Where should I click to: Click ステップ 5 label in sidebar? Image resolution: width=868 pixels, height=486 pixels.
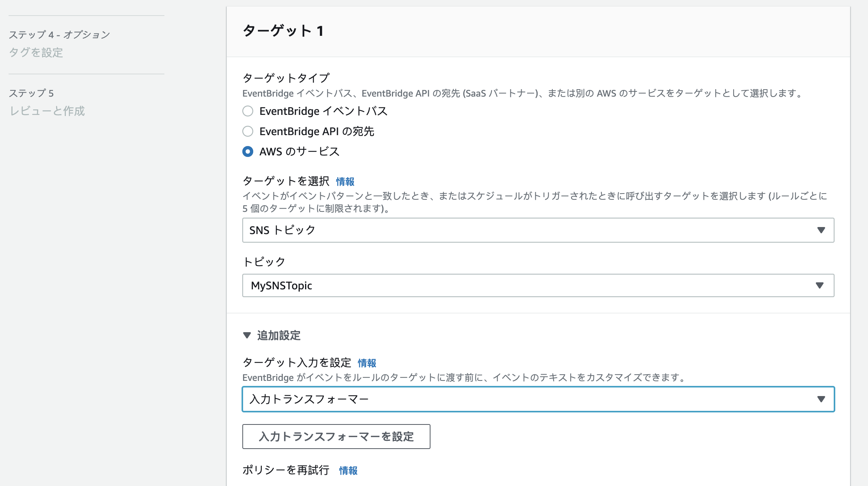point(31,93)
